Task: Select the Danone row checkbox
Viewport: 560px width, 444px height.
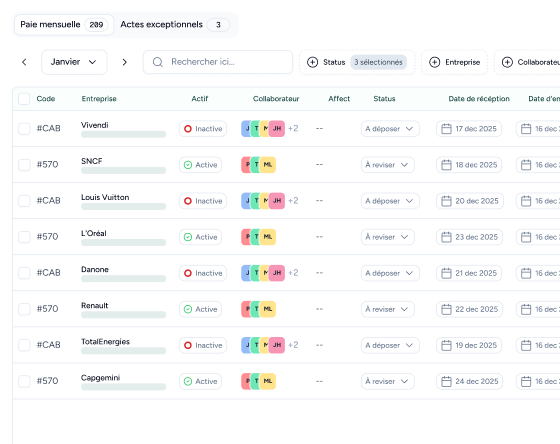Action: (24, 273)
